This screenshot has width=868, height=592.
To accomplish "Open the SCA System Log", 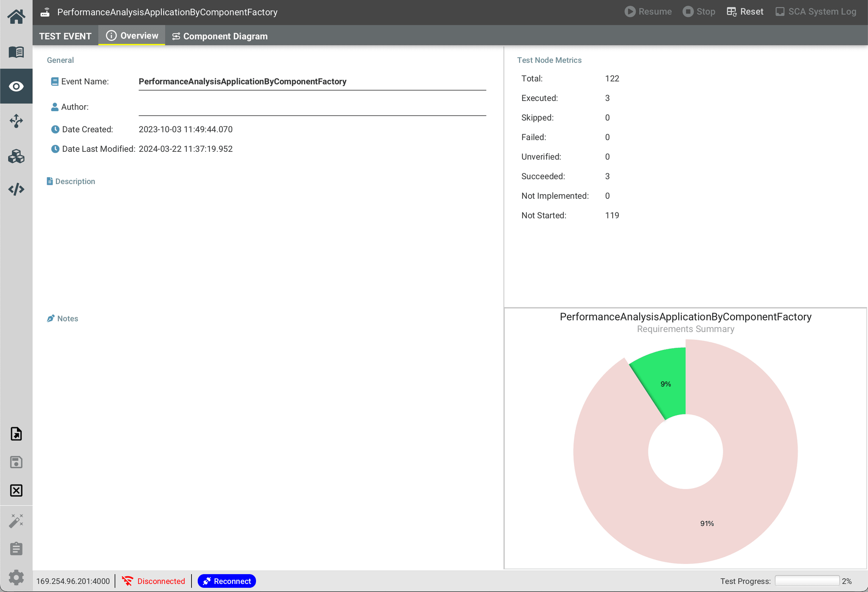I will (816, 11).
